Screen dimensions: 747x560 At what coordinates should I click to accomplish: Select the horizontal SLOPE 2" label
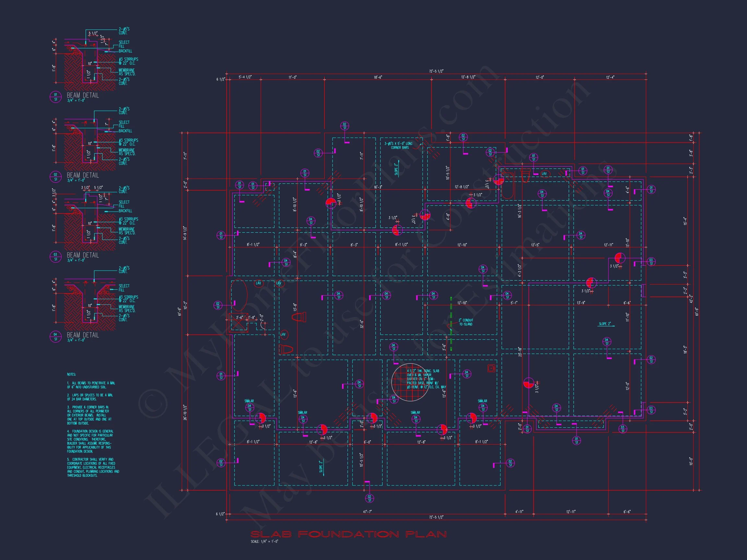[604, 324]
